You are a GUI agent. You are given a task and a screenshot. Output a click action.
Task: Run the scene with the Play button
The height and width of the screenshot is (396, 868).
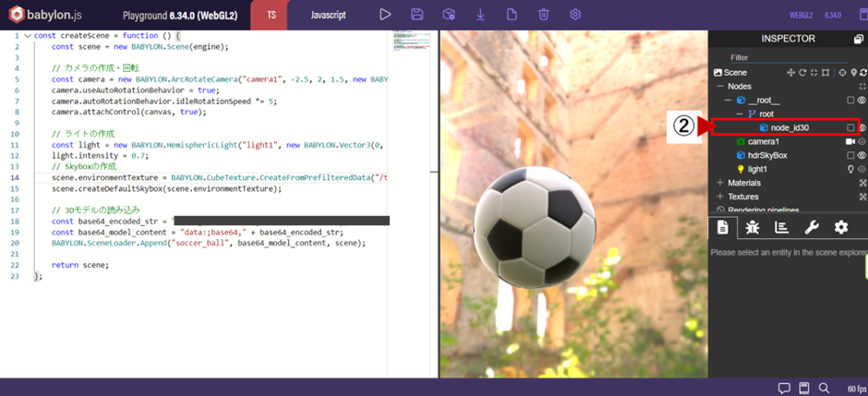(385, 15)
